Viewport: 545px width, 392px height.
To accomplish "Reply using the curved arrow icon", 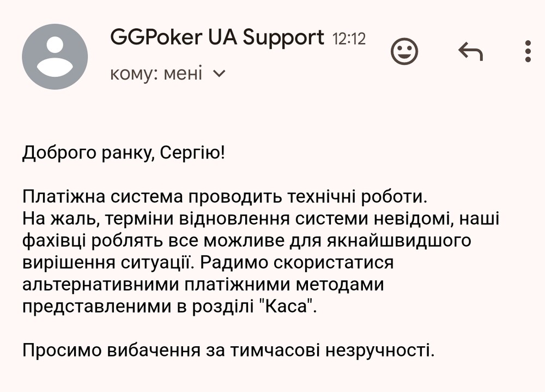I will 471,51.
